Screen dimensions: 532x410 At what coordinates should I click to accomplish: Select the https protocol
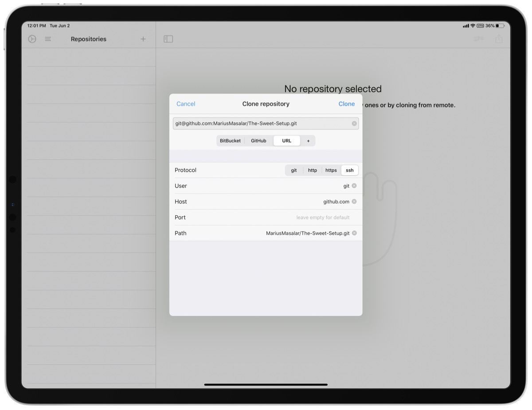click(x=331, y=170)
